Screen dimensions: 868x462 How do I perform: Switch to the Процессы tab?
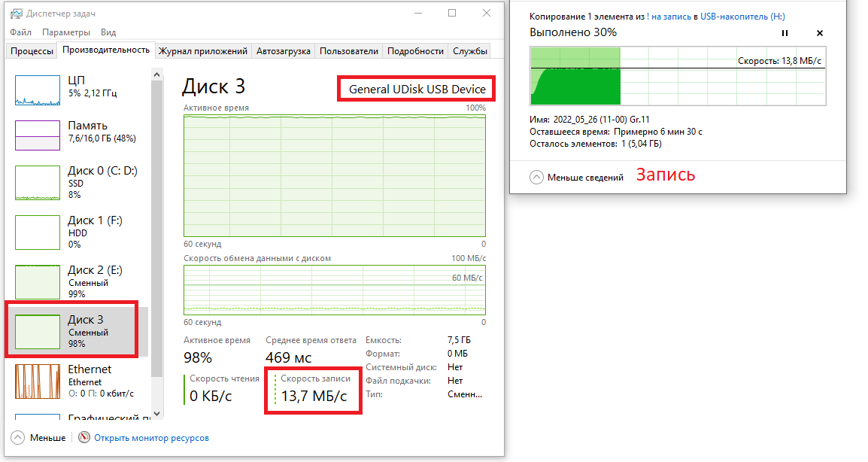[x=32, y=51]
